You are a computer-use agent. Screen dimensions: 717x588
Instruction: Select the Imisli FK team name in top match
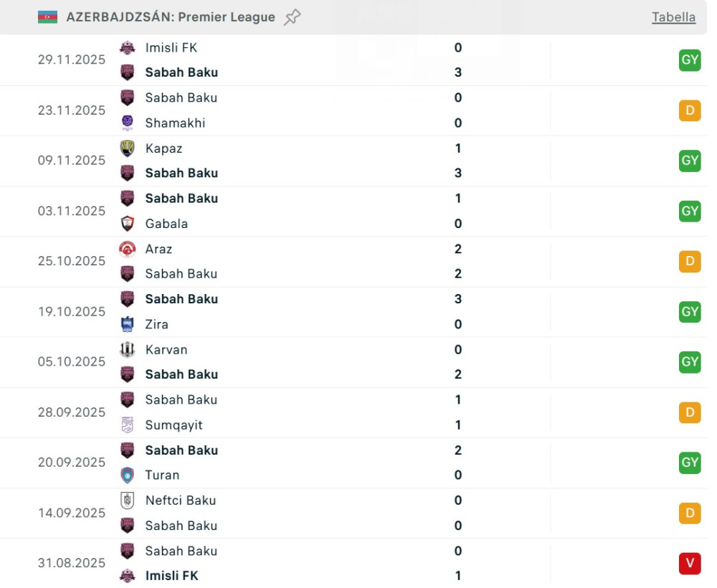(x=171, y=48)
